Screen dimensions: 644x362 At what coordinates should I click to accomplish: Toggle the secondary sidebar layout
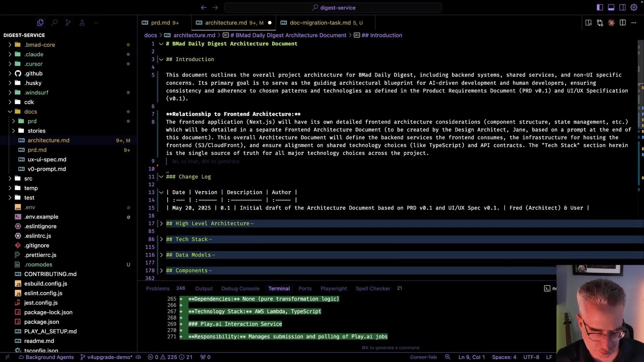(623, 7)
